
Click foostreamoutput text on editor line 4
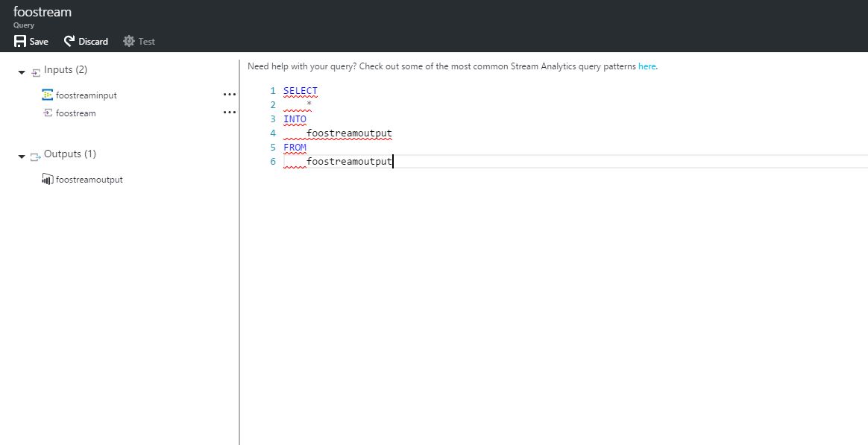click(349, 133)
